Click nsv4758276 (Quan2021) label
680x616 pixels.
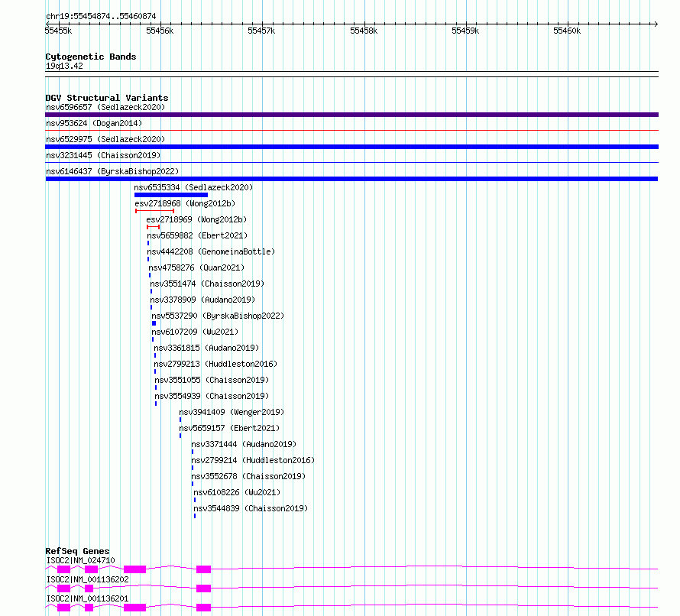click(196, 267)
